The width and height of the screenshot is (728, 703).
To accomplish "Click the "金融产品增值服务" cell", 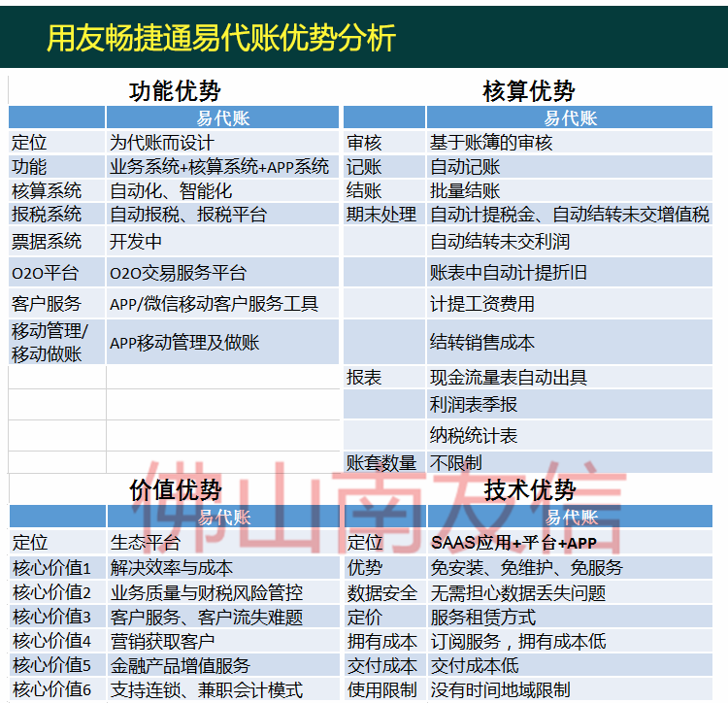I will 223,665.
